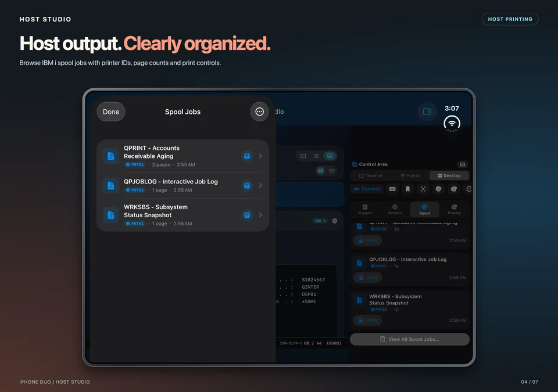Select desktop monitor icon in background mode switcher
The height and width of the screenshot is (392, 558).
click(330, 156)
